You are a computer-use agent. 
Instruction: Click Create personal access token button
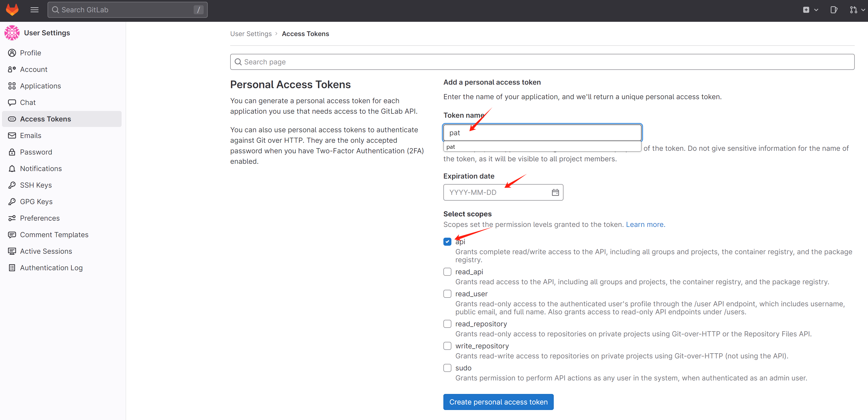click(x=498, y=402)
